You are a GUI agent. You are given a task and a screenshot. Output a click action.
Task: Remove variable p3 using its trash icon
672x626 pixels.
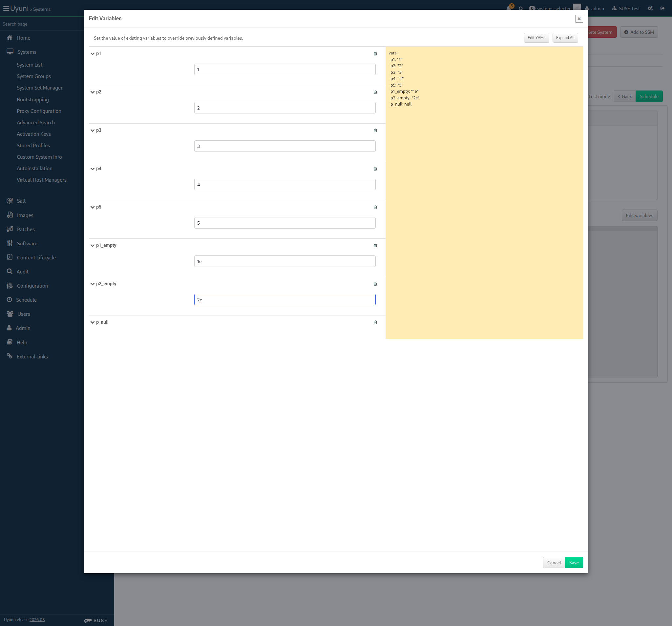[375, 131]
